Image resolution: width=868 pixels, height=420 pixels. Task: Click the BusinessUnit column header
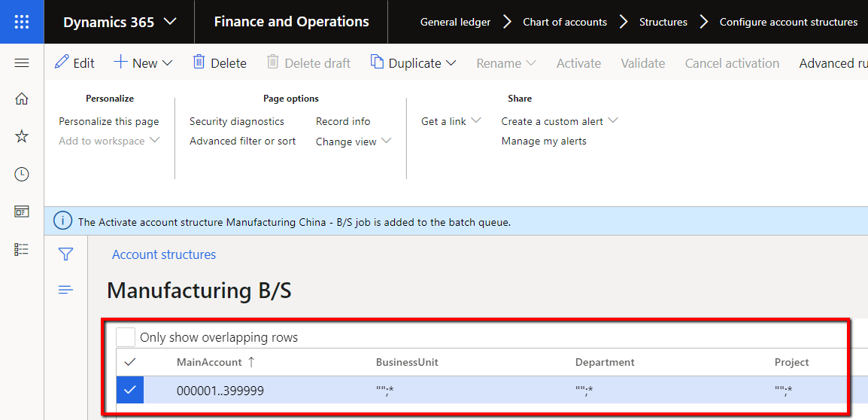click(x=408, y=362)
